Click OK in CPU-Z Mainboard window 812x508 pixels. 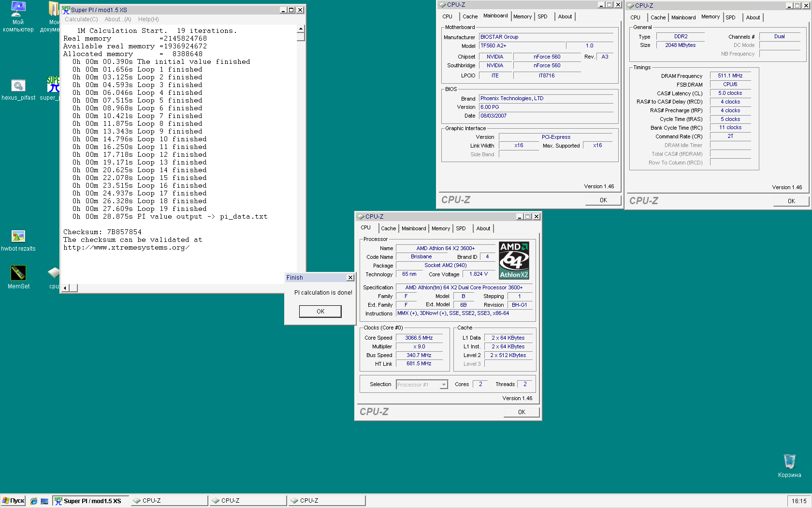click(603, 200)
